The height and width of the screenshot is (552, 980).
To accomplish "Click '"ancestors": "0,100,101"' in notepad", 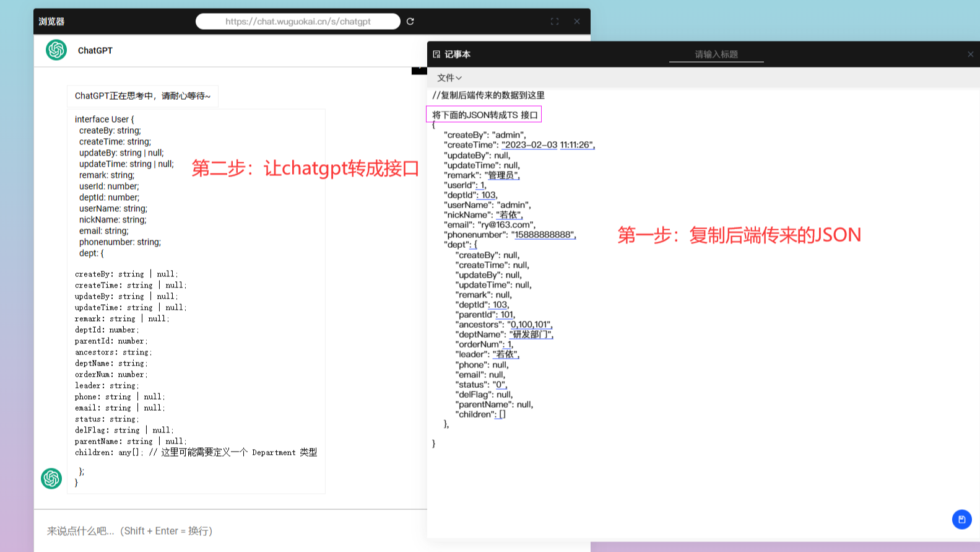I will 504,324.
